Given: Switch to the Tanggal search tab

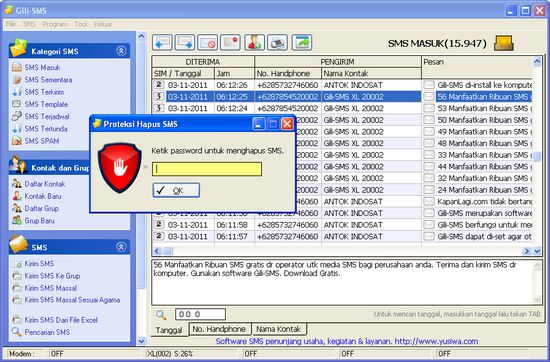Looking at the screenshot, I should tap(169, 330).
